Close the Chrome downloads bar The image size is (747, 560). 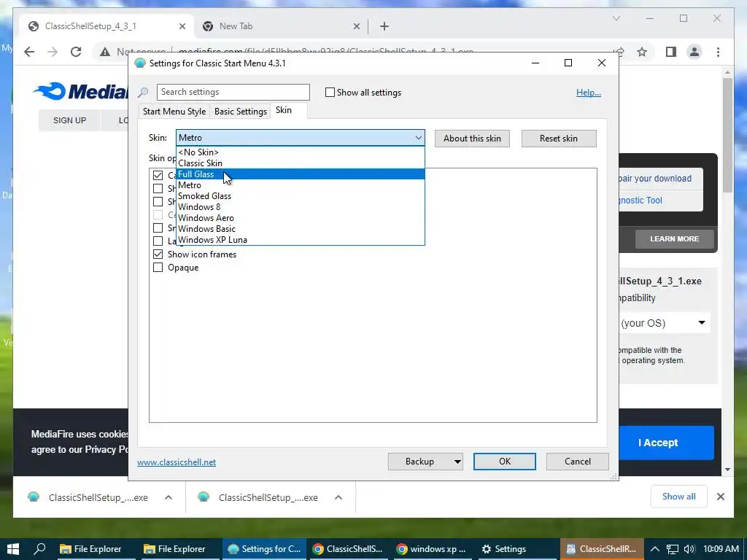[720, 497]
